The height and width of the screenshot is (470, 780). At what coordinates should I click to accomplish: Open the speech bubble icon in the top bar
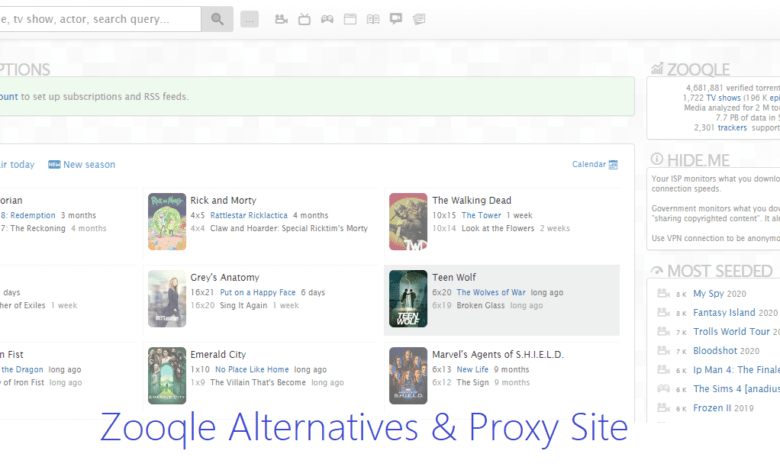pos(396,19)
